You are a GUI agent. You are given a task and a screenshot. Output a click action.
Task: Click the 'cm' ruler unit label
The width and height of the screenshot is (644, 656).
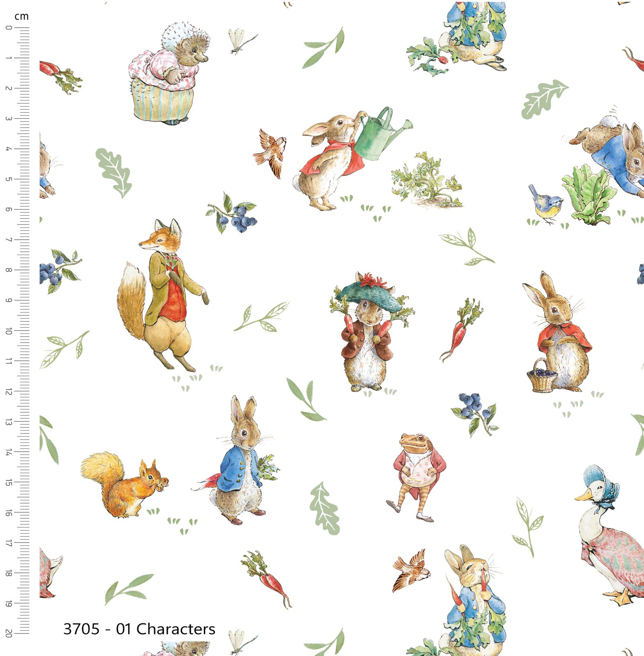click(x=21, y=16)
